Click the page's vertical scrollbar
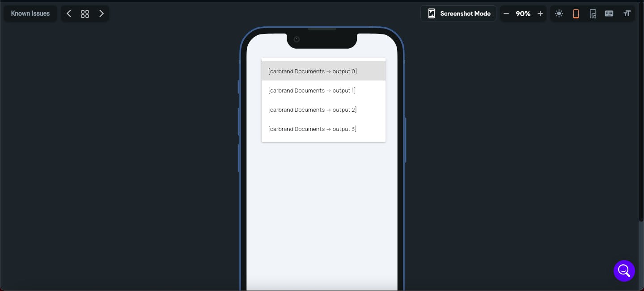The width and height of the screenshot is (644, 291). tap(641, 112)
